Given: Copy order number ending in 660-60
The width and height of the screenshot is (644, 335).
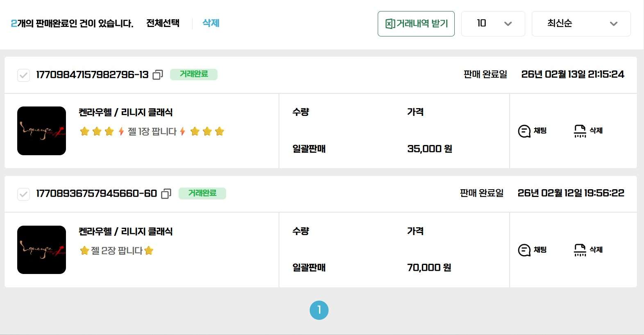Looking at the screenshot, I should (x=166, y=193).
